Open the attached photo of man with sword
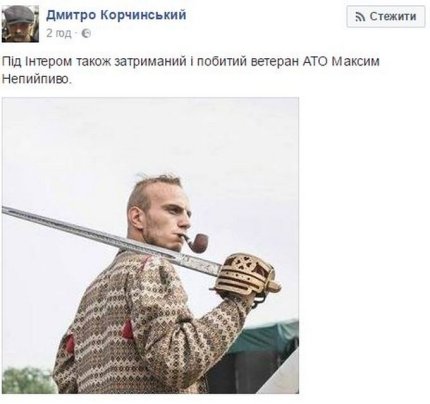Viewport: 430px width, 404px height. click(x=150, y=245)
